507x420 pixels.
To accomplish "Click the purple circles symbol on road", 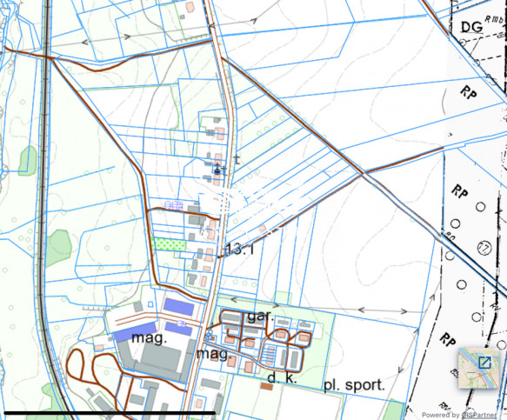I will [174, 205].
